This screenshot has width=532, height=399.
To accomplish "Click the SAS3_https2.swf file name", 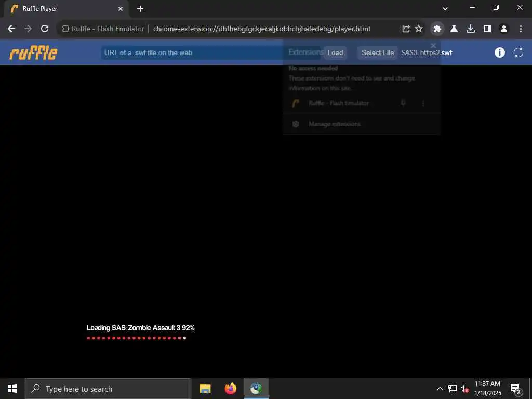I will tap(427, 53).
